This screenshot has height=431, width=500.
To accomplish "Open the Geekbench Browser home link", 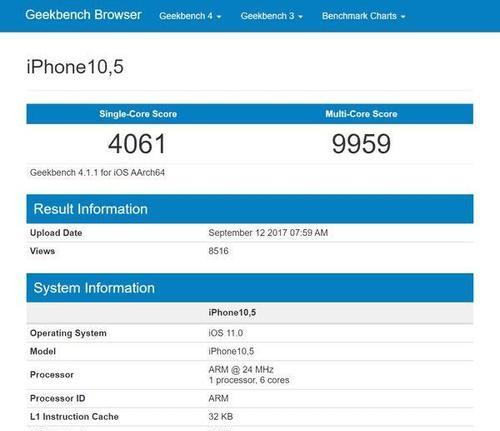I will coord(83,15).
